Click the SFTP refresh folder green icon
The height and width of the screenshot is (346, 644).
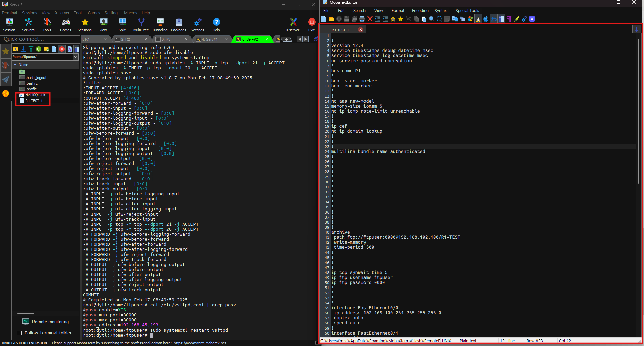coord(39,49)
